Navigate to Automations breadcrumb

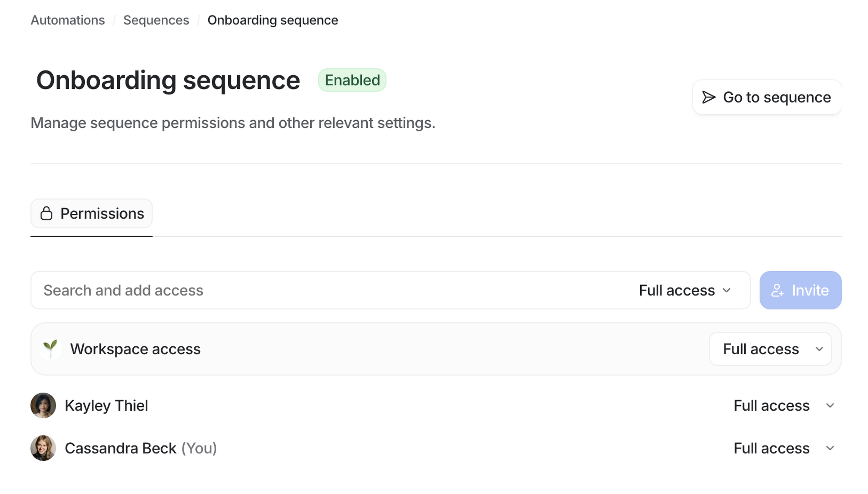click(x=68, y=20)
